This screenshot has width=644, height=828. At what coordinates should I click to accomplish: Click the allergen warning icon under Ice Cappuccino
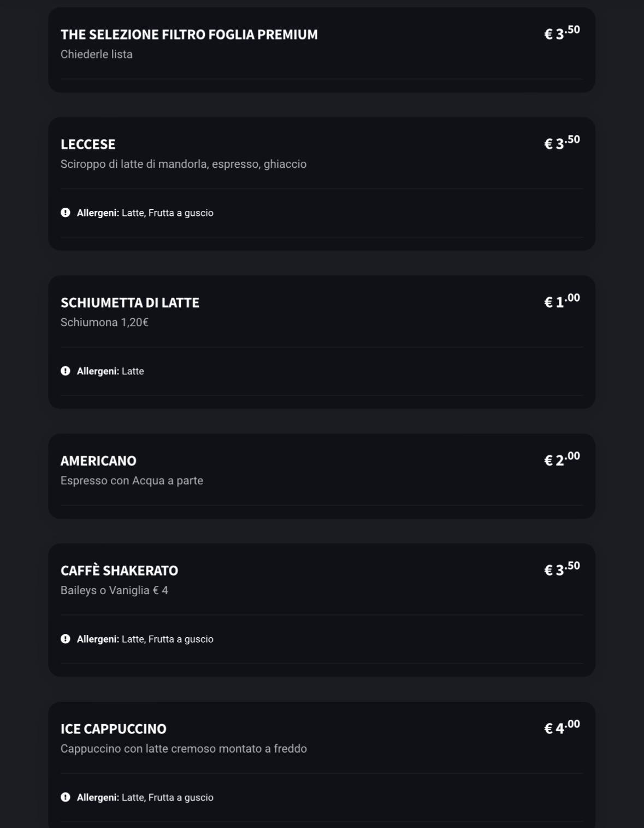pos(66,797)
